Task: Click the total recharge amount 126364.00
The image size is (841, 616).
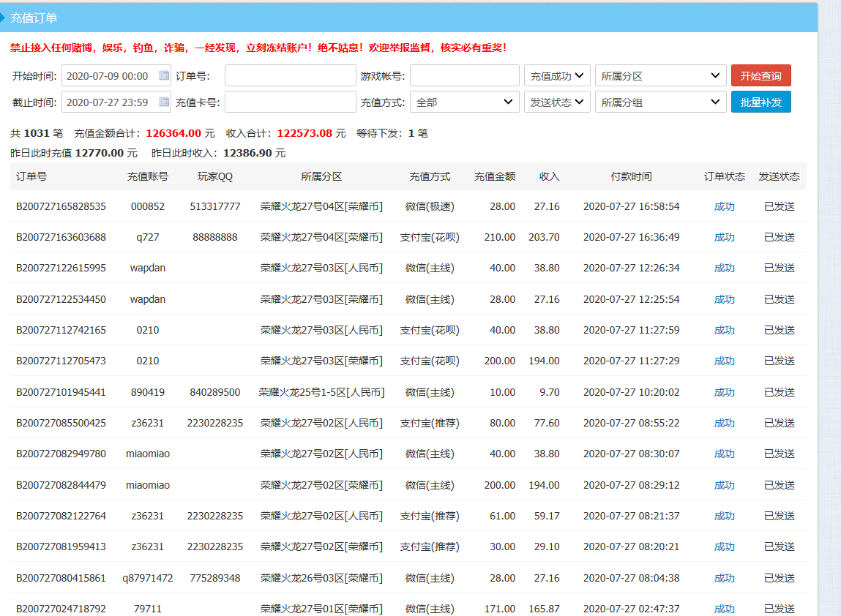Action: click(x=173, y=133)
